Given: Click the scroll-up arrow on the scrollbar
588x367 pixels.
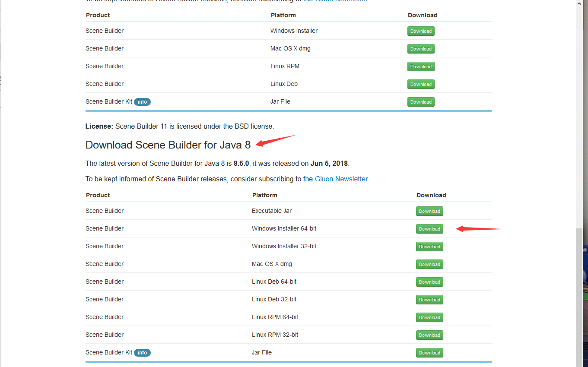Looking at the screenshot, I should [x=578, y=3].
